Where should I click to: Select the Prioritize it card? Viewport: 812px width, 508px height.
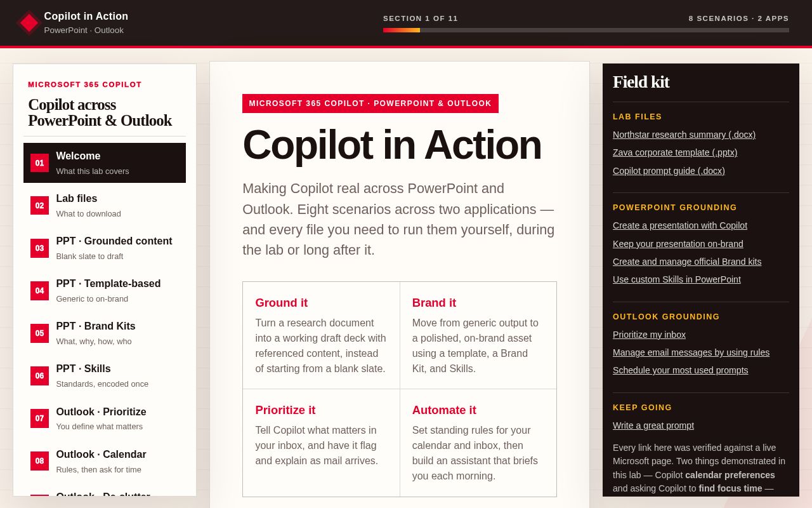(x=321, y=443)
